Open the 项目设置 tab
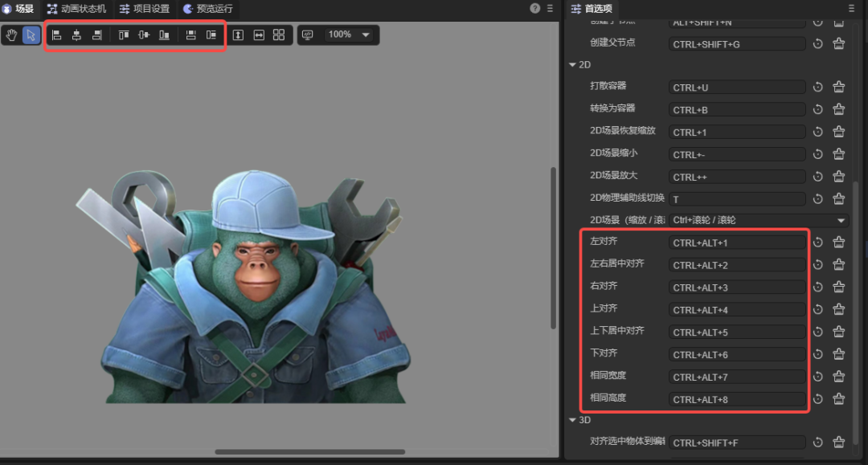 (145, 9)
